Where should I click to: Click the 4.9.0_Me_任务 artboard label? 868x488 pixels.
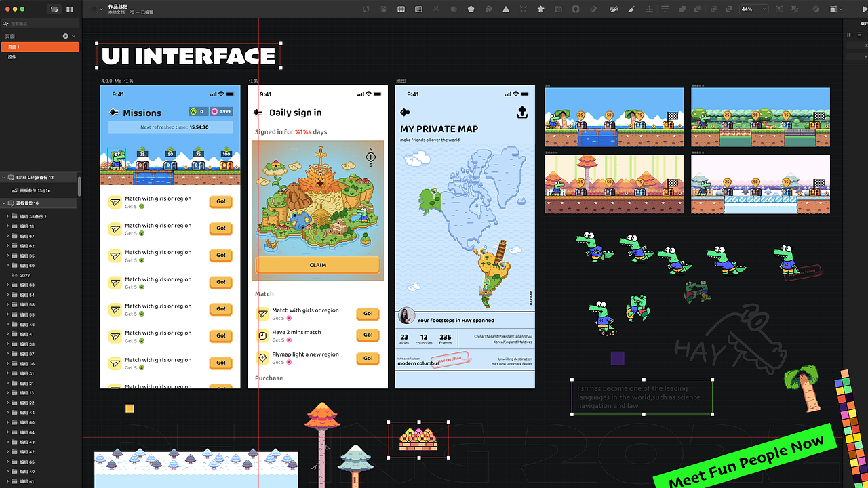117,81
